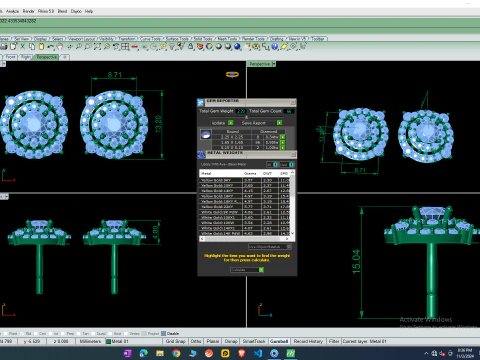Check the Project osnap checkbox
The width and height of the screenshot is (480, 360).
coord(144,333)
